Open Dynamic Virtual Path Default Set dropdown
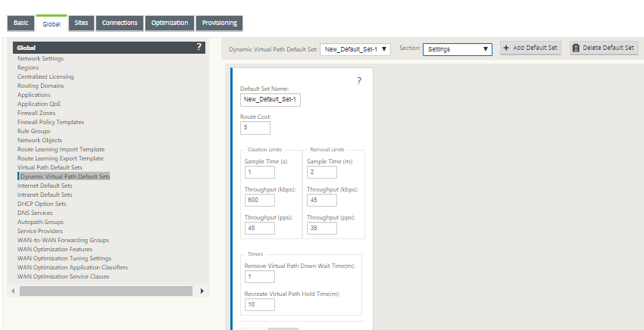 pyautogui.click(x=355, y=49)
